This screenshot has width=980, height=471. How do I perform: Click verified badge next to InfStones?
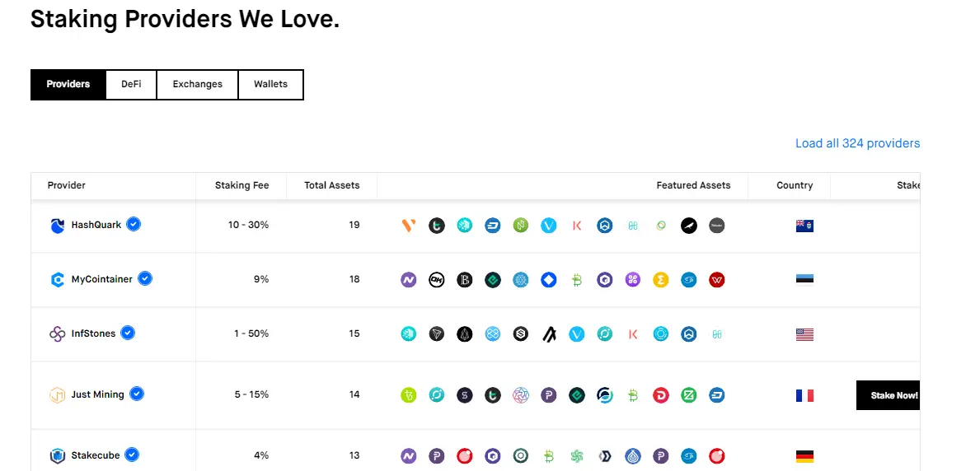128,333
